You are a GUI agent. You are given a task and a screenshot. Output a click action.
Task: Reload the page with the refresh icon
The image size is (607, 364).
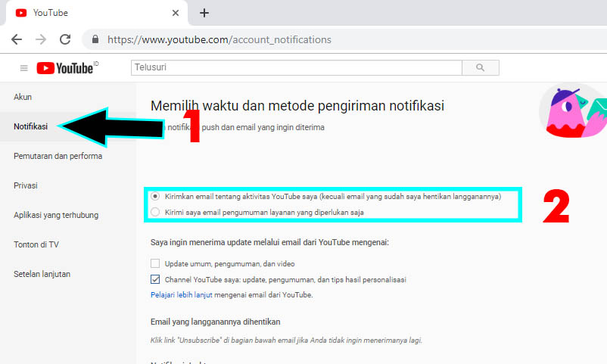(x=65, y=39)
